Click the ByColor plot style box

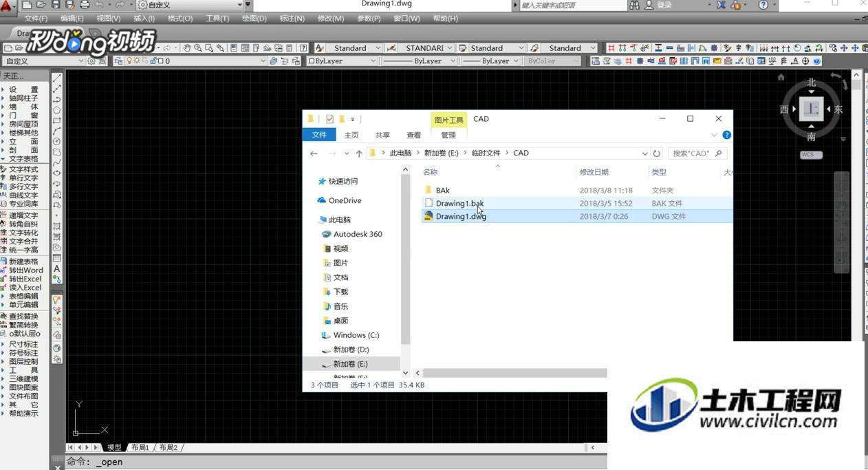(552, 61)
